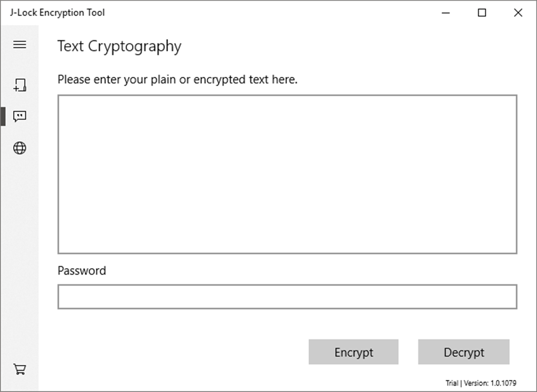Screen dimensions: 537x392
Task: Click the Password label text
Action: coord(81,271)
